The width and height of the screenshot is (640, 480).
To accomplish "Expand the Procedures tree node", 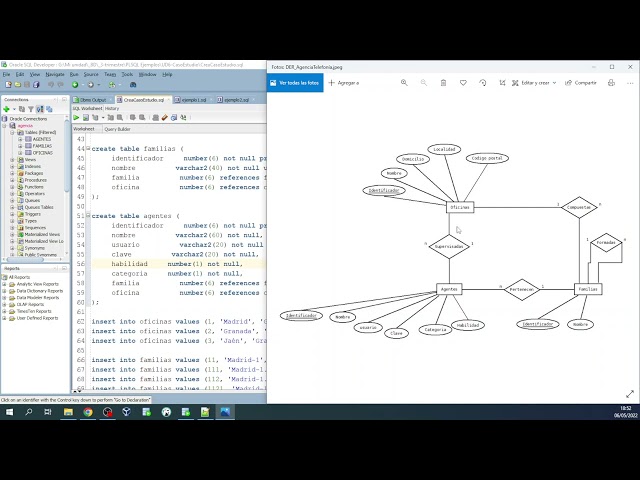I will click(x=12, y=180).
